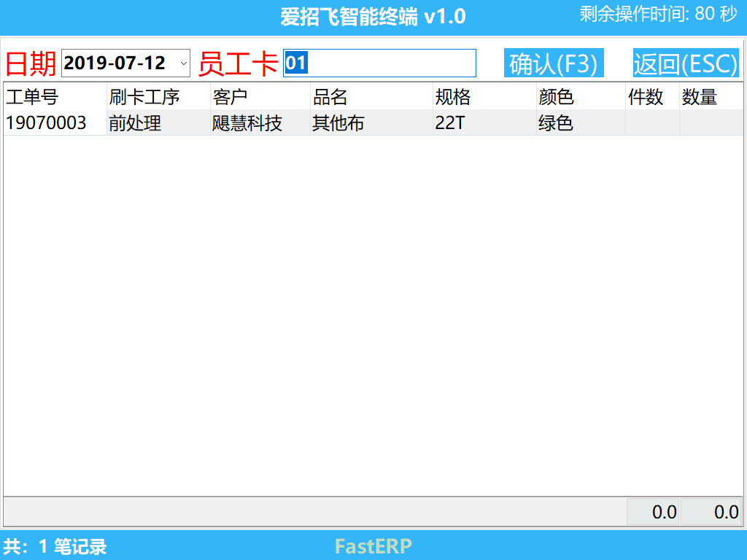Viewport: 747px width, 560px height.
Task: Click the 剩余操作时间 countdown text
Action: pyautogui.click(x=659, y=14)
